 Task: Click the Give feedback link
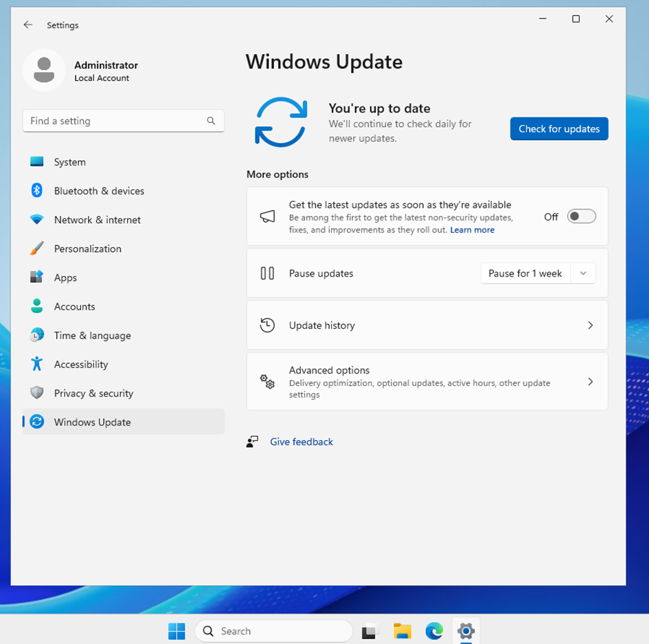301,441
